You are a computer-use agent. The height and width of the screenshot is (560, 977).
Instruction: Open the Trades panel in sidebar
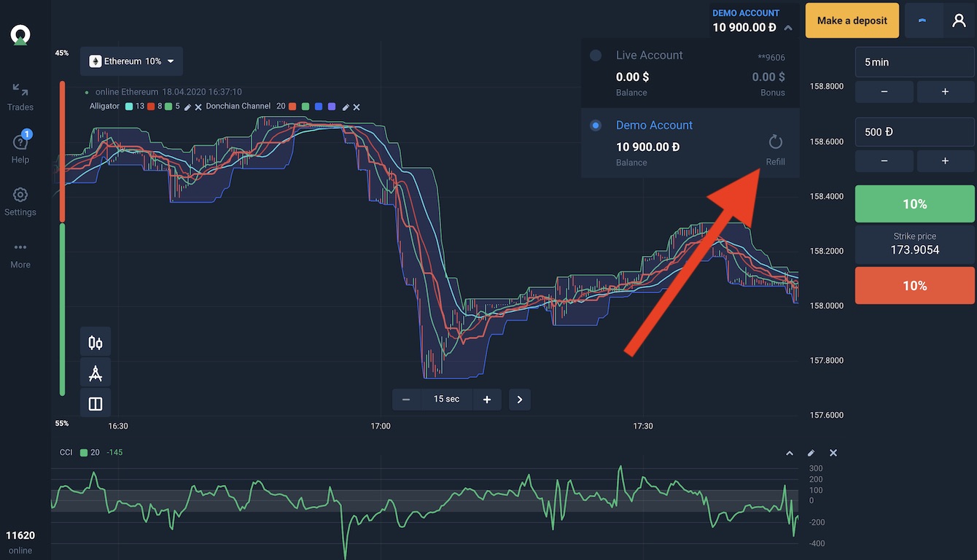pos(20,96)
